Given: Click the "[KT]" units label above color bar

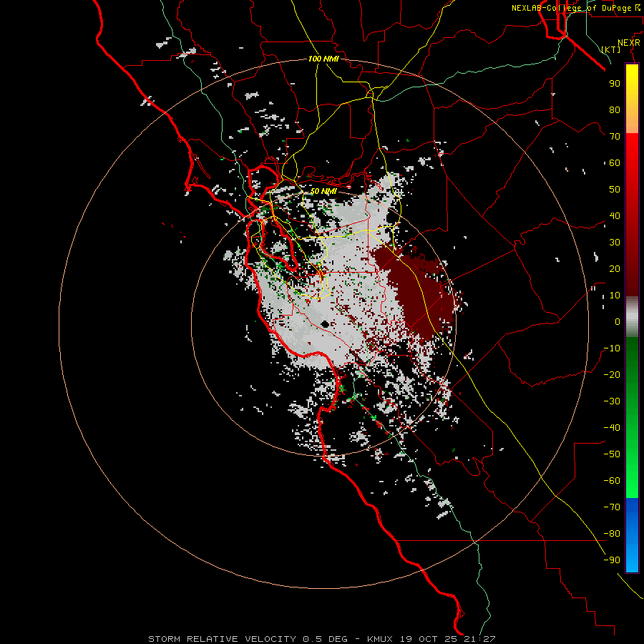Looking at the screenshot, I should 611,49.
